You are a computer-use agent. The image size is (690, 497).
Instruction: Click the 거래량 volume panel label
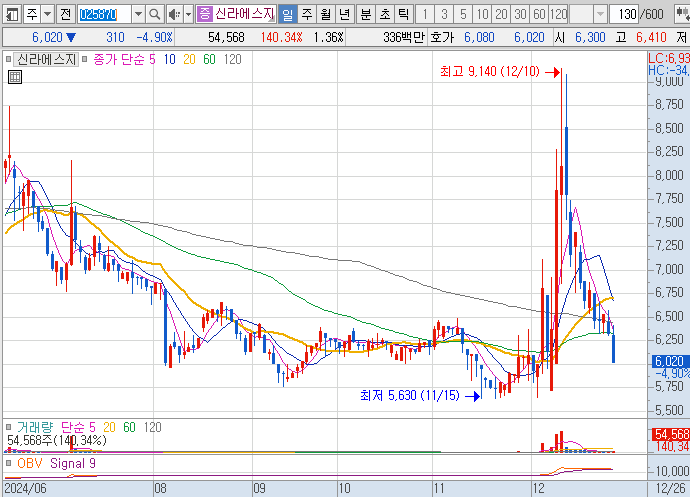coord(35,427)
